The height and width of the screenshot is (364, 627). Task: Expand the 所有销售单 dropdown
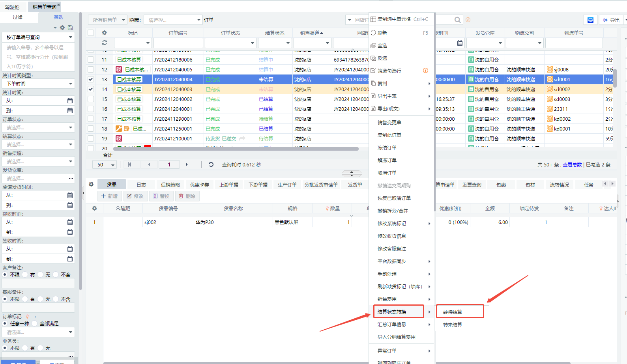(x=107, y=20)
